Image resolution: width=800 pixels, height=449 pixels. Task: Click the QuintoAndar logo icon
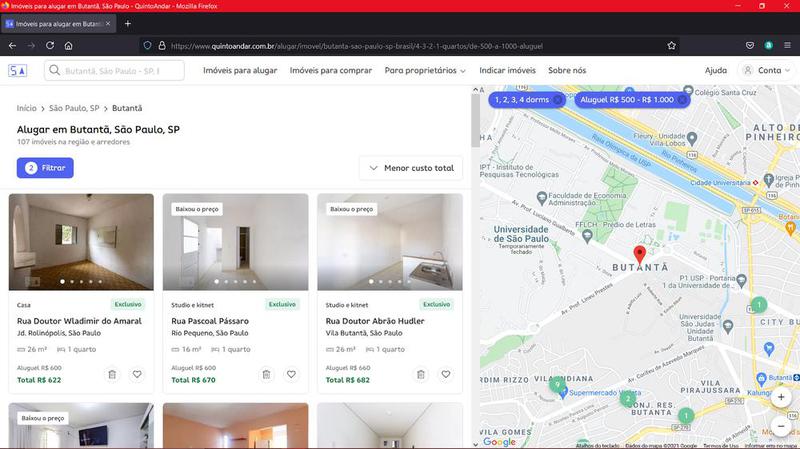(18, 70)
